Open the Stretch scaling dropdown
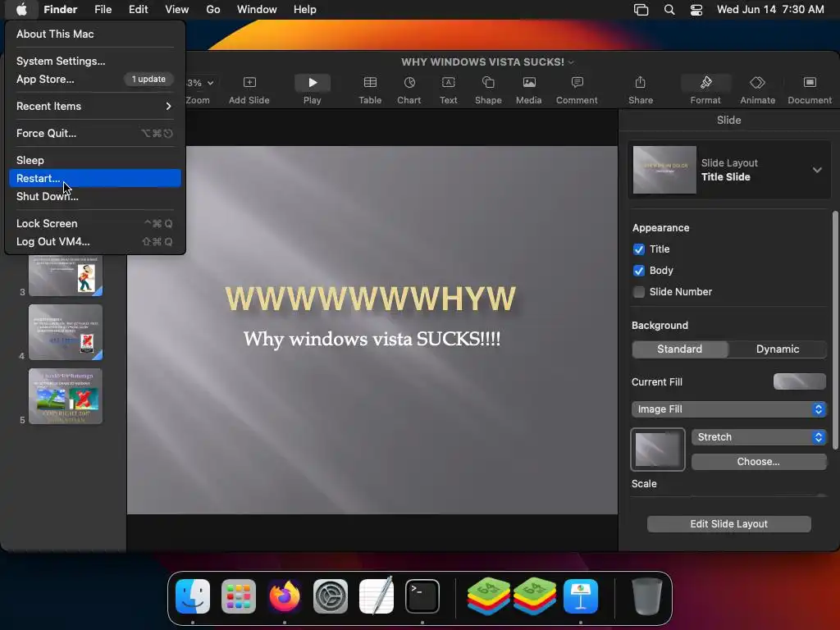This screenshot has width=840, height=630. coord(759,437)
